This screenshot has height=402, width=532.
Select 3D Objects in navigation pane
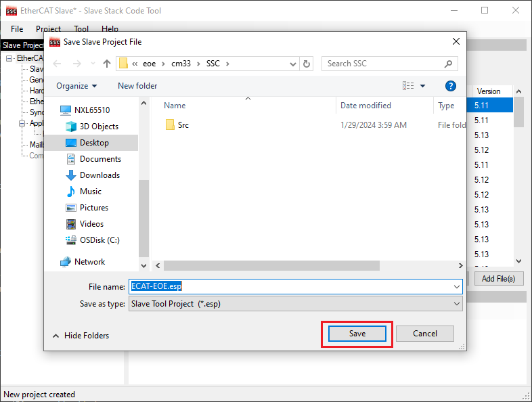[98, 127]
